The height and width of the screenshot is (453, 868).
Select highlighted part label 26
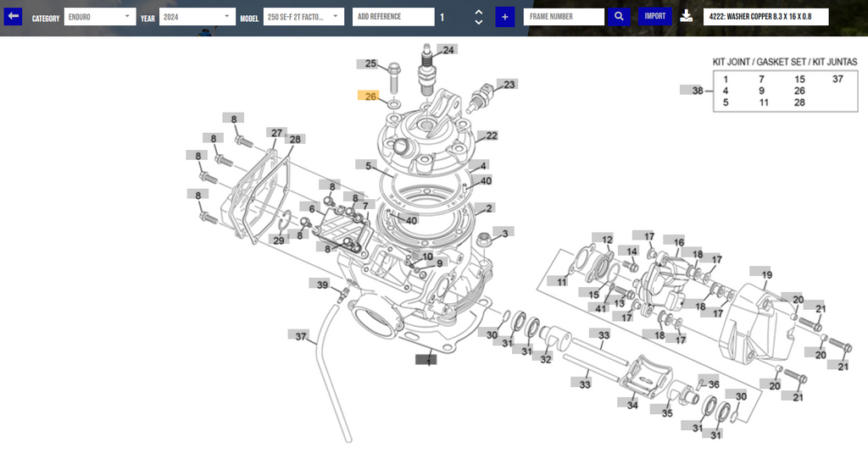pyautogui.click(x=370, y=97)
